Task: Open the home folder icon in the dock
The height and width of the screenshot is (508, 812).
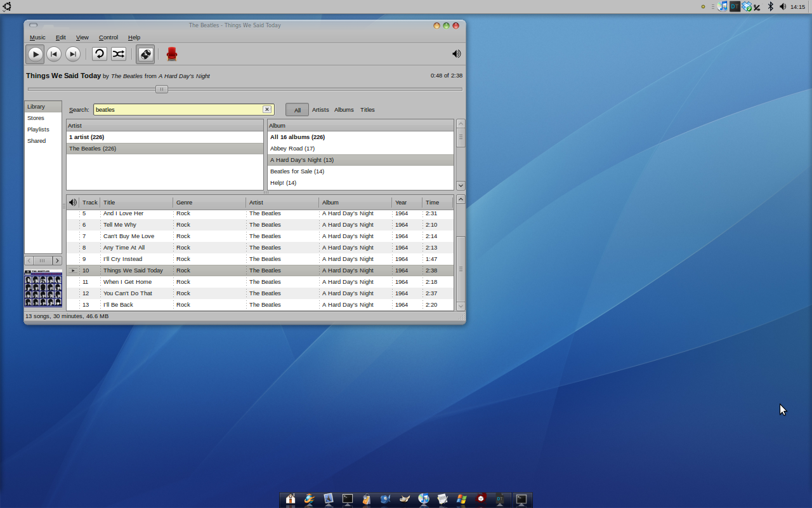Action: [291, 499]
